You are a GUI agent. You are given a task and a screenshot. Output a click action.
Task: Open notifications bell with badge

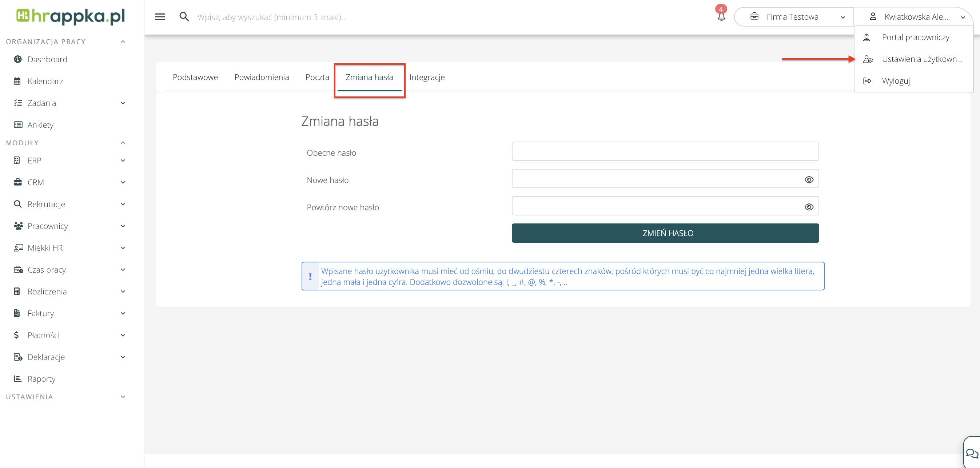coord(721,16)
